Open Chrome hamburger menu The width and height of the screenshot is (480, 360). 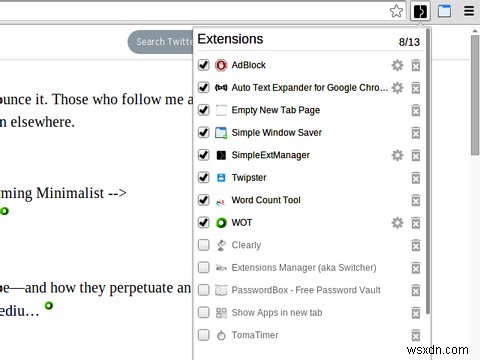click(x=469, y=11)
